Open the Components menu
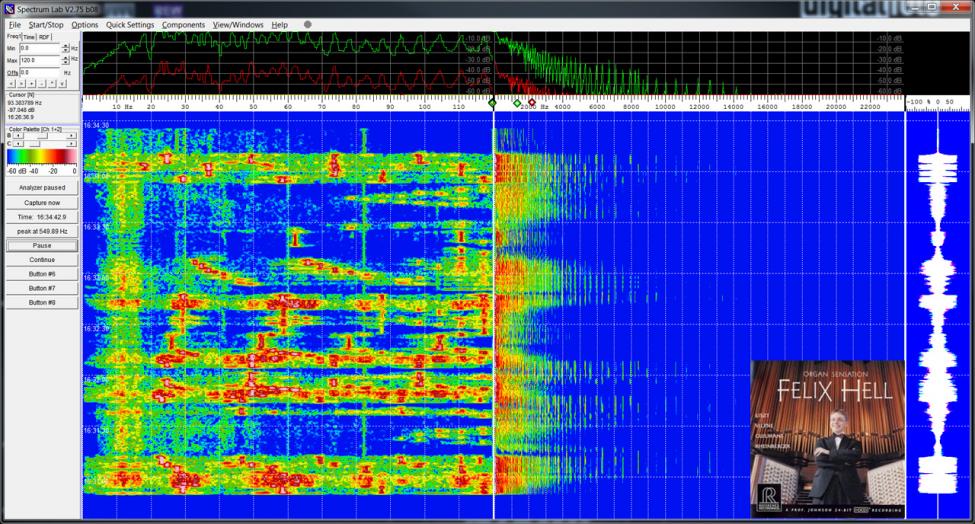 tap(183, 24)
